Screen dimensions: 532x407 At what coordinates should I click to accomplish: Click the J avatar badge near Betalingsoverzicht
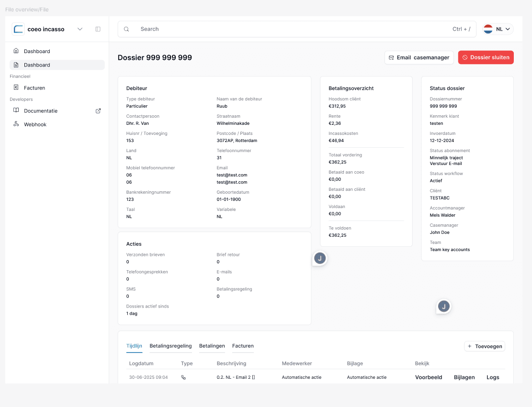[x=319, y=258]
